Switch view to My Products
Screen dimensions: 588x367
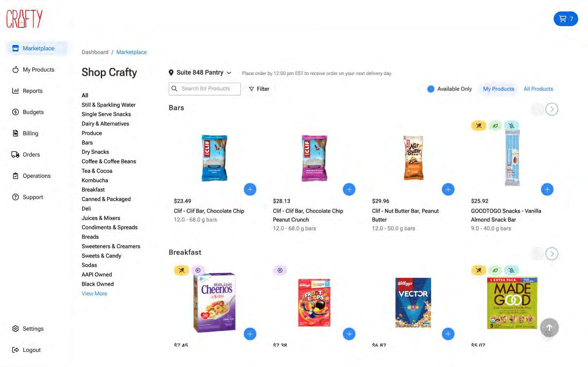click(x=499, y=89)
